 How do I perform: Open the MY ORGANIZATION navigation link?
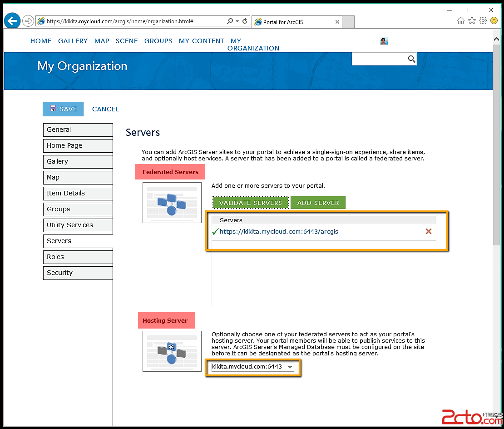[x=253, y=45]
